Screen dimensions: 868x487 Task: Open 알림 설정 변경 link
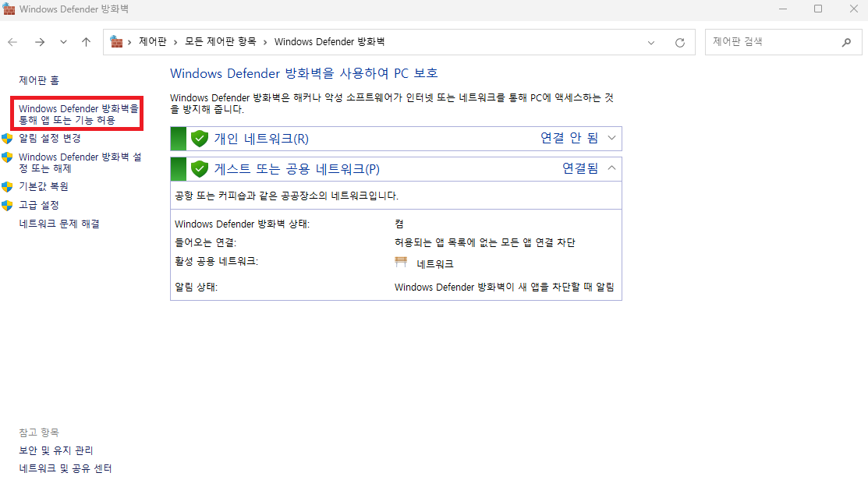click(50, 138)
